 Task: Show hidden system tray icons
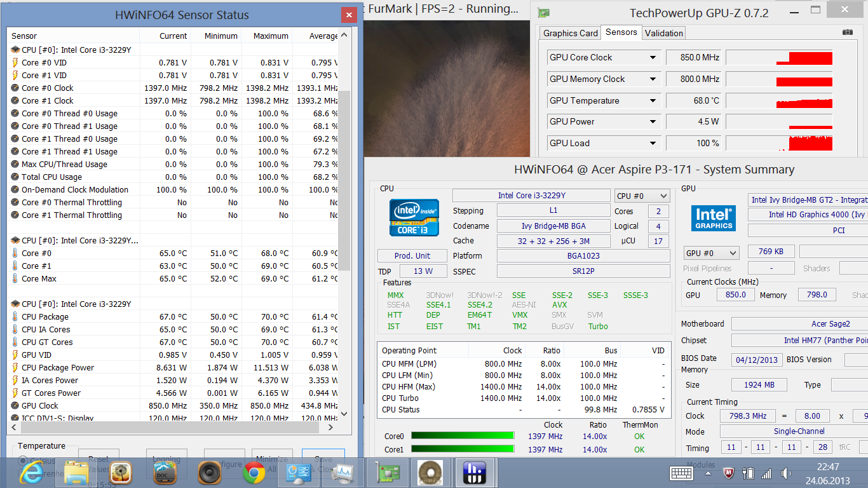pyautogui.click(x=709, y=473)
